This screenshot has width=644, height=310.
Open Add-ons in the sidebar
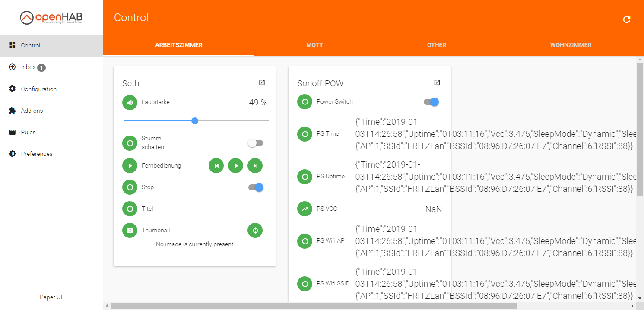(51, 111)
